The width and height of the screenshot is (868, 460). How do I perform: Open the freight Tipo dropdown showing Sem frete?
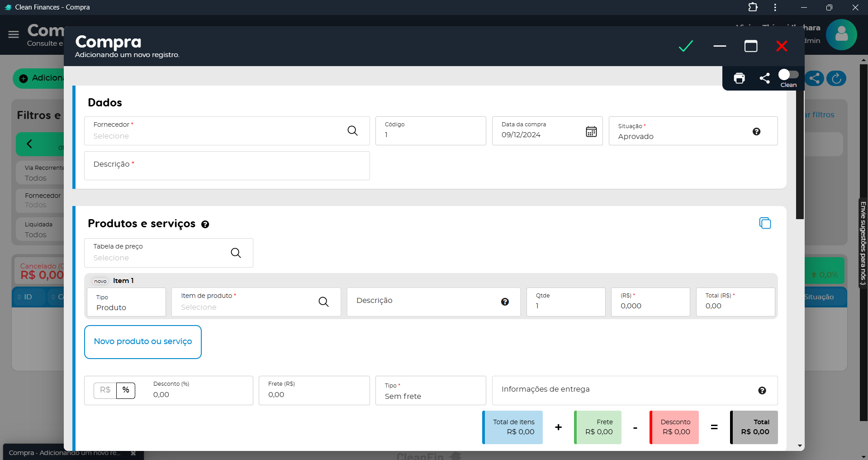[x=430, y=391]
